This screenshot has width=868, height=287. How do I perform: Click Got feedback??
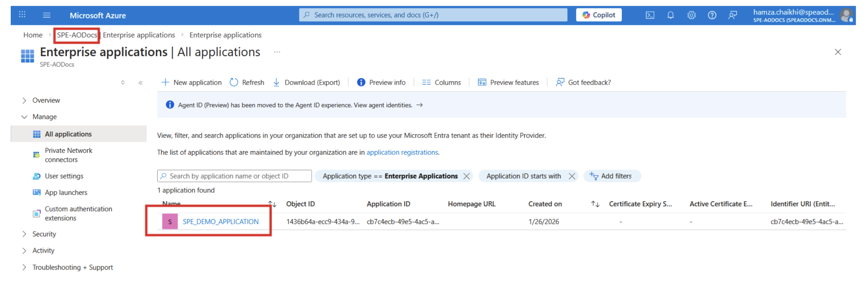click(583, 83)
